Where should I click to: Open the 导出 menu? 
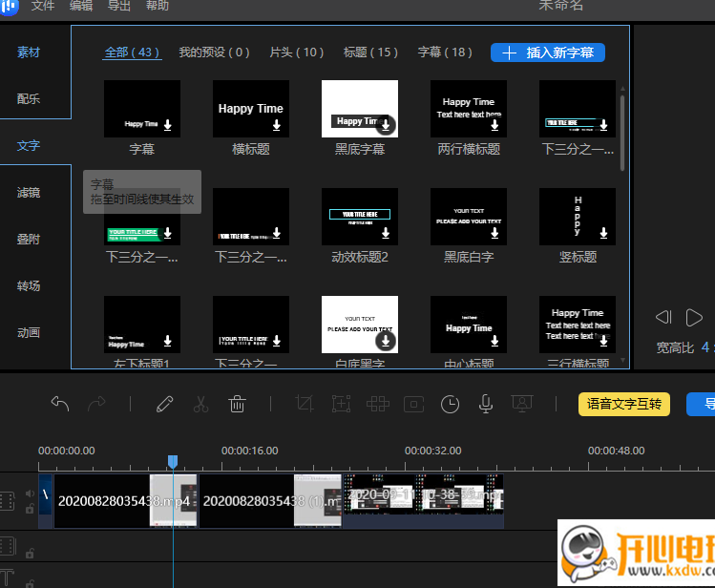[119, 6]
